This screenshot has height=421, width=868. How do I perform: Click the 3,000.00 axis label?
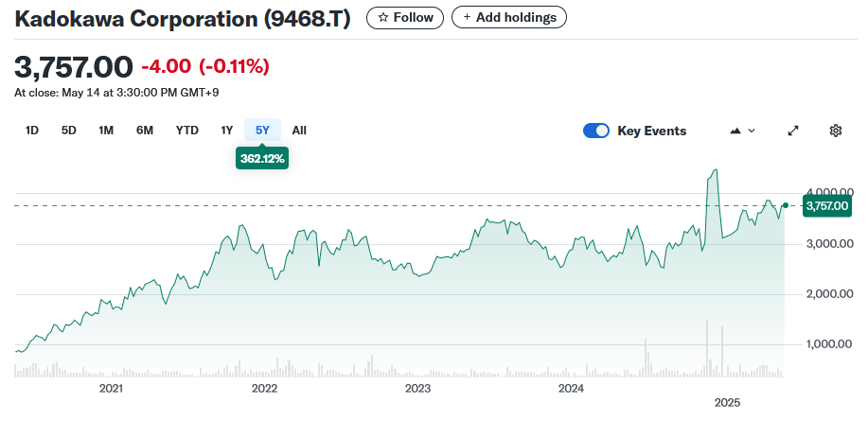tap(829, 243)
